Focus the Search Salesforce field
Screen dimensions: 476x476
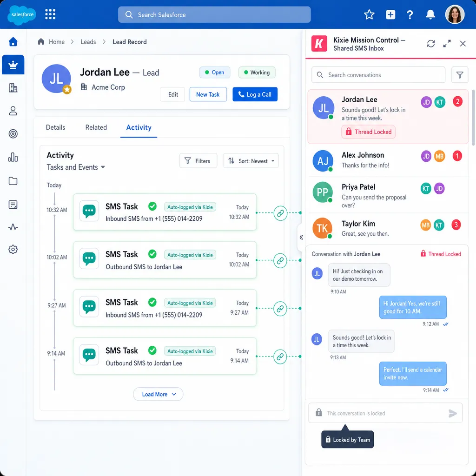click(214, 14)
